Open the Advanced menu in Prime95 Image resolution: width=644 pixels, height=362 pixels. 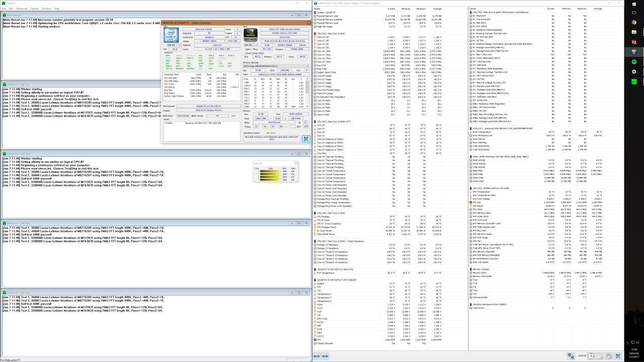[x=22, y=9]
